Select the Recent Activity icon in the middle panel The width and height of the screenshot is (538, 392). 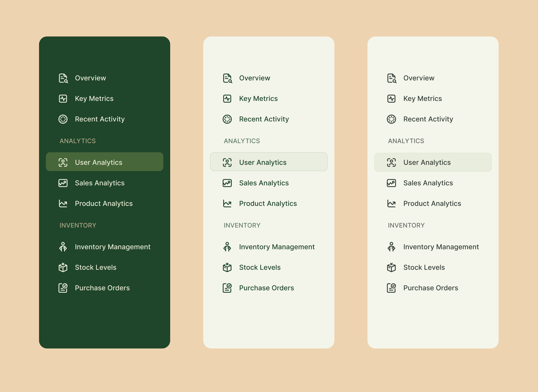point(227,119)
